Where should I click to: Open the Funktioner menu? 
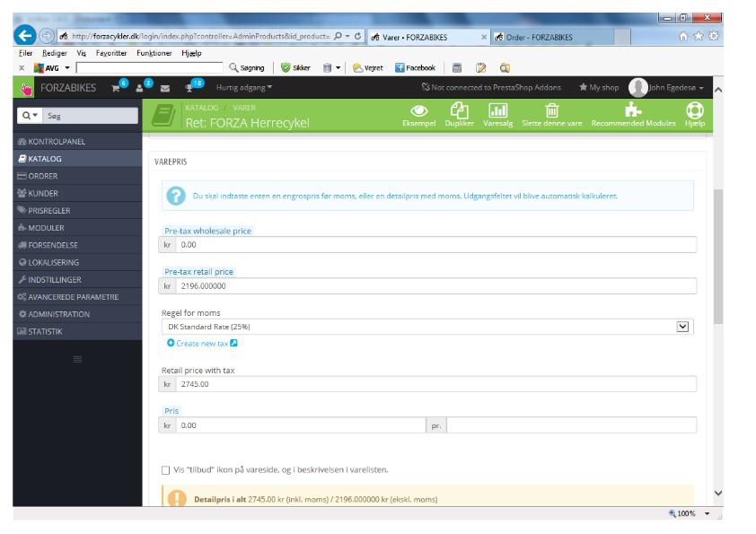tap(154, 53)
